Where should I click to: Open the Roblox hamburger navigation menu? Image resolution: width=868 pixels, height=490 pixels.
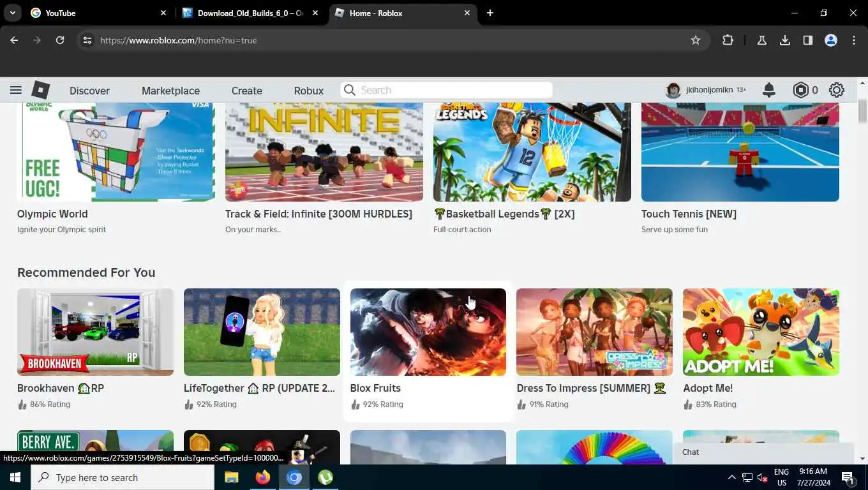tap(16, 91)
